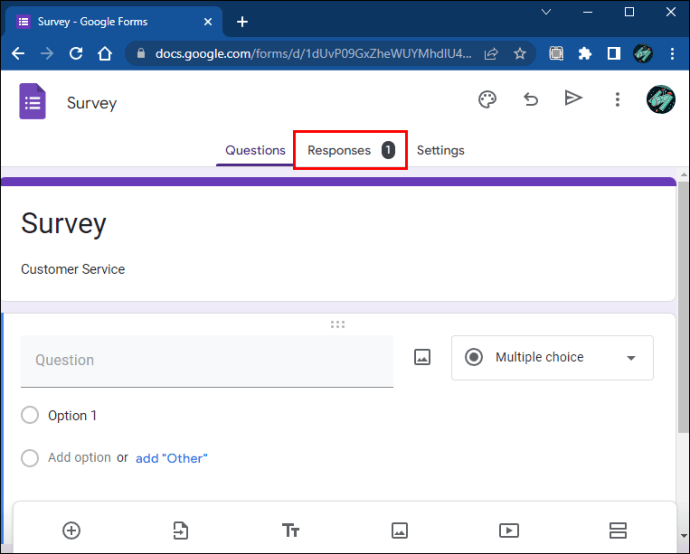Click the Add video icon
This screenshot has height=554, width=690.
pyautogui.click(x=508, y=530)
